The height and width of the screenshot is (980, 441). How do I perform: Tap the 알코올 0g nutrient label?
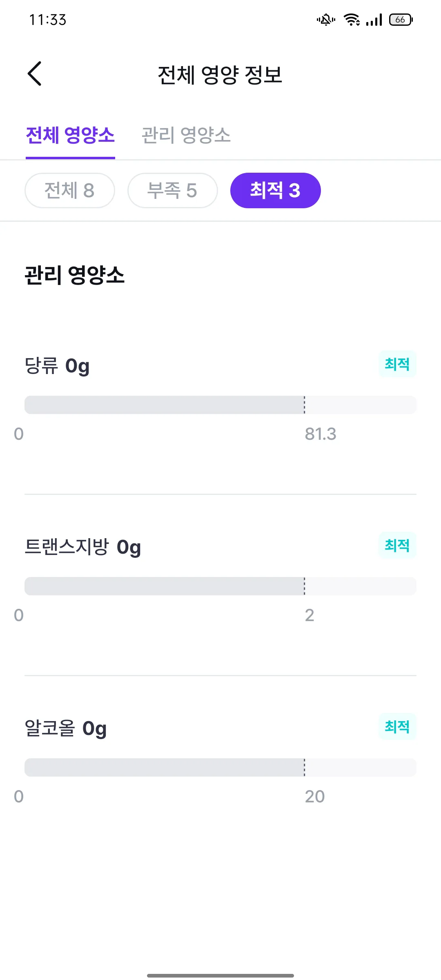pos(66,728)
